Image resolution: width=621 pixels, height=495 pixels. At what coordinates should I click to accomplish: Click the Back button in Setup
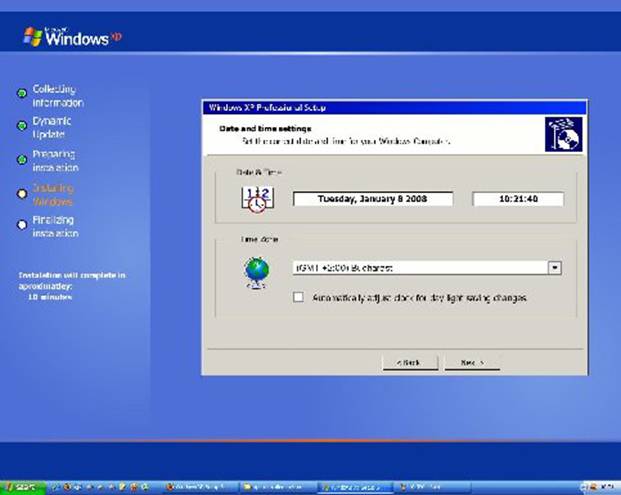[410, 363]
